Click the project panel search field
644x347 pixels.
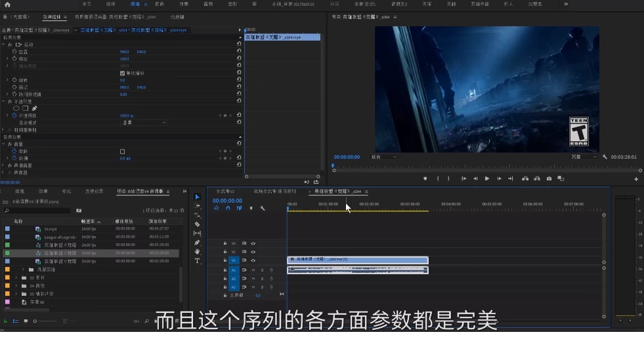coord(37,211)
